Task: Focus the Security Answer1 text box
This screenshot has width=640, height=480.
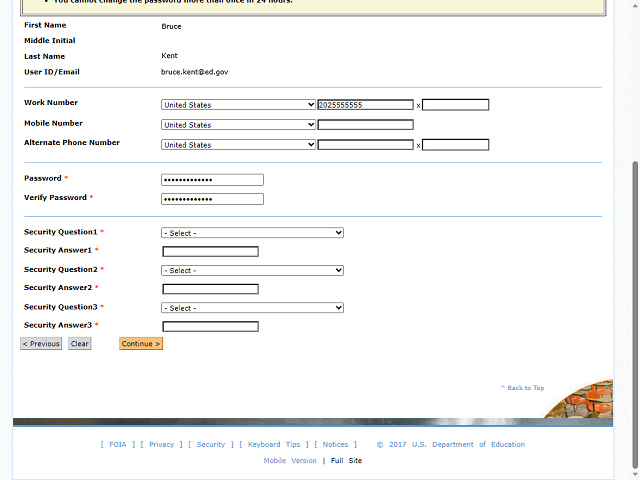Action: click(211, 251)
